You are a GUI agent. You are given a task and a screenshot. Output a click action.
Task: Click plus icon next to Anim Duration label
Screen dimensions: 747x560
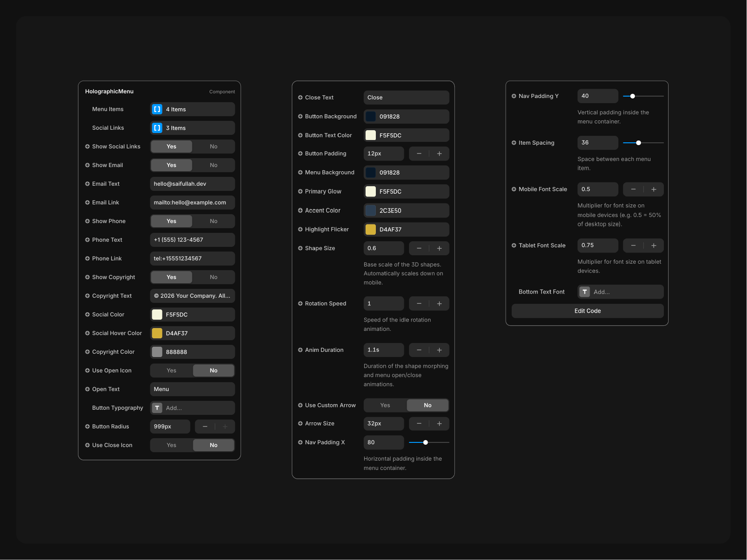[x=300, y=350]
